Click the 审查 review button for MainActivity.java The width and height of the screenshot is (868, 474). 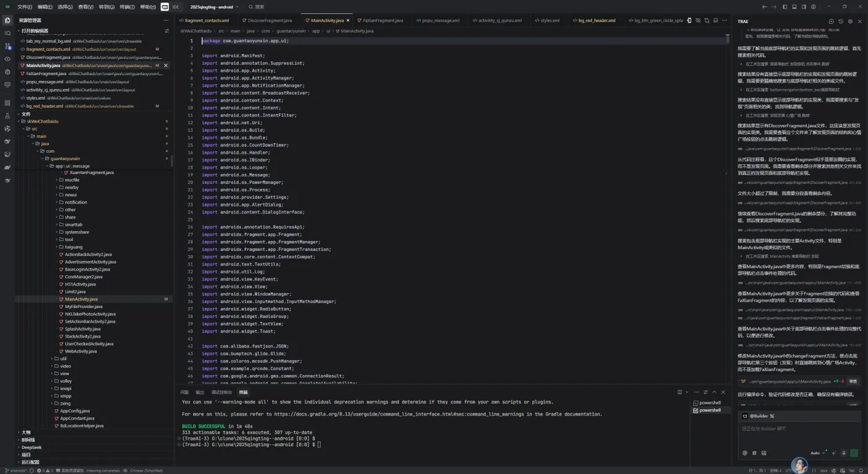click(852, 382)
